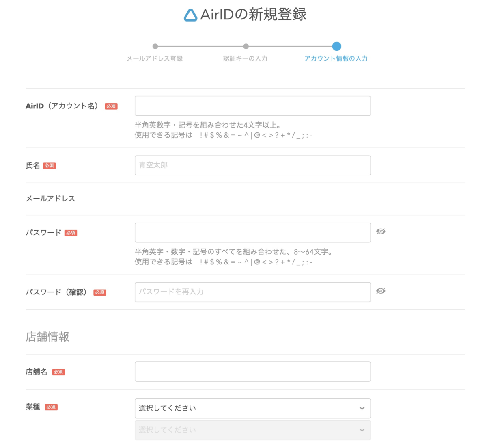The image size is (487, 448).
Task: Select the 認証キーの入力 step label
Action: pos(245,58)
